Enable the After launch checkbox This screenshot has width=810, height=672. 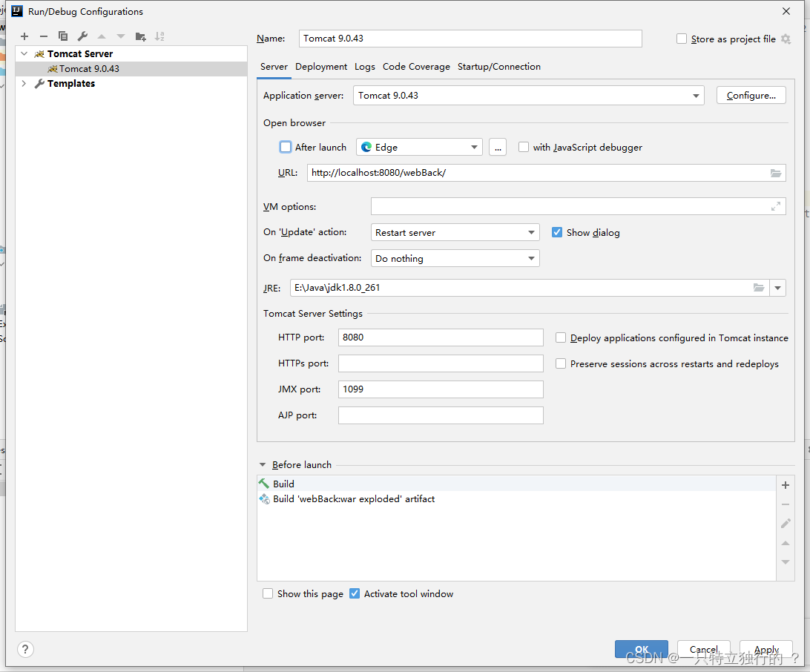tap(286, 147)
